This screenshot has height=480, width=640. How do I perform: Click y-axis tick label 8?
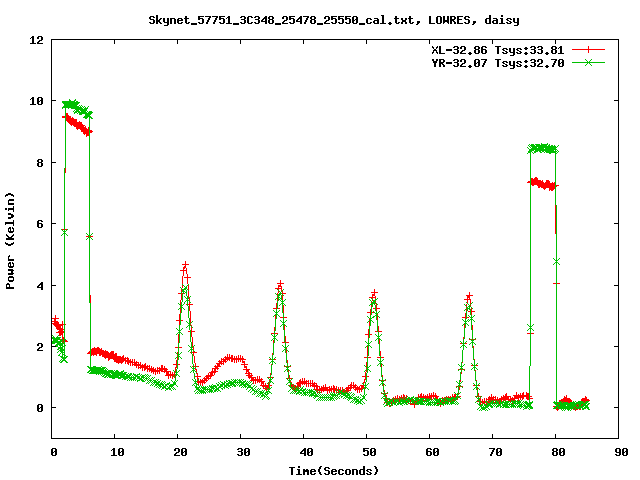40,163
